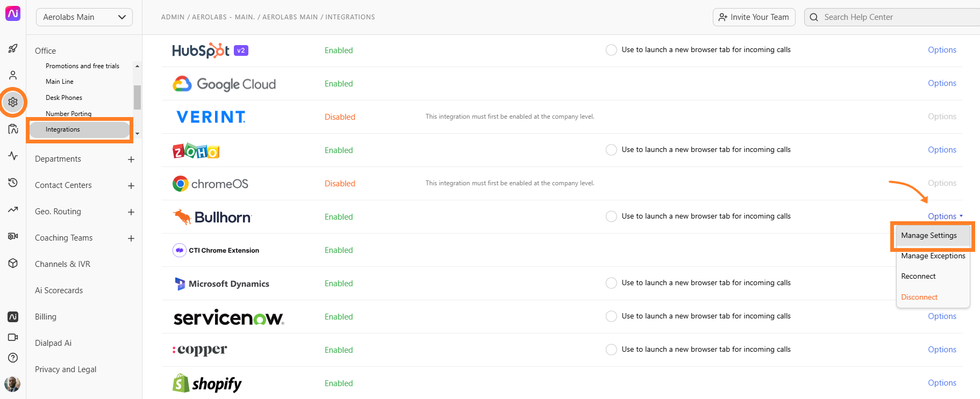The image size is (980, 399).
Task: Enable new browser tab option for ServiceNow
Action: tap(611, 316)
